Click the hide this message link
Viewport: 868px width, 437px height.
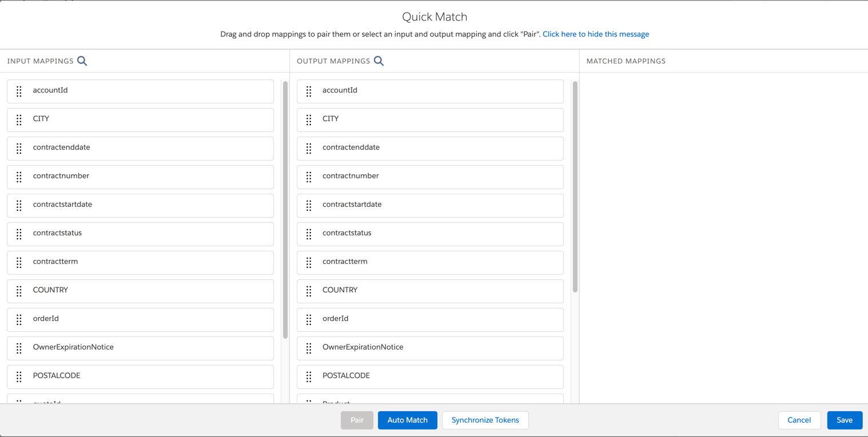(x=595, y=34)
